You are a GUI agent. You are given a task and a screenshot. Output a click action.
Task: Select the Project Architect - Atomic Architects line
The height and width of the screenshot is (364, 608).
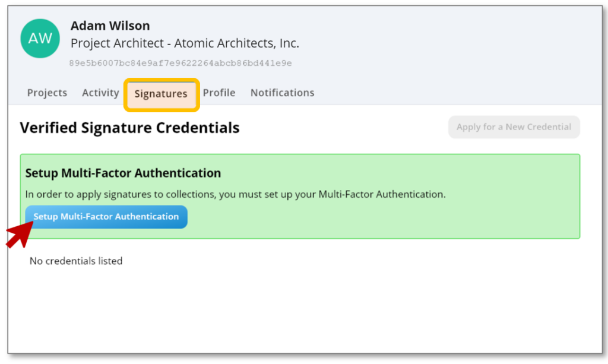click(x=185, y=43)
